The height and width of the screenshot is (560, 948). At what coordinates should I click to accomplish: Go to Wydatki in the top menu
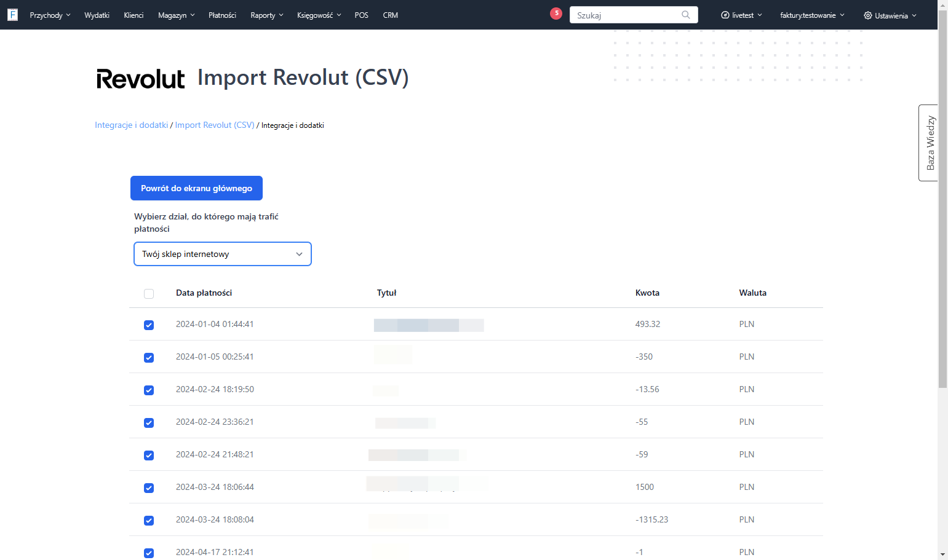pos(97,15)
